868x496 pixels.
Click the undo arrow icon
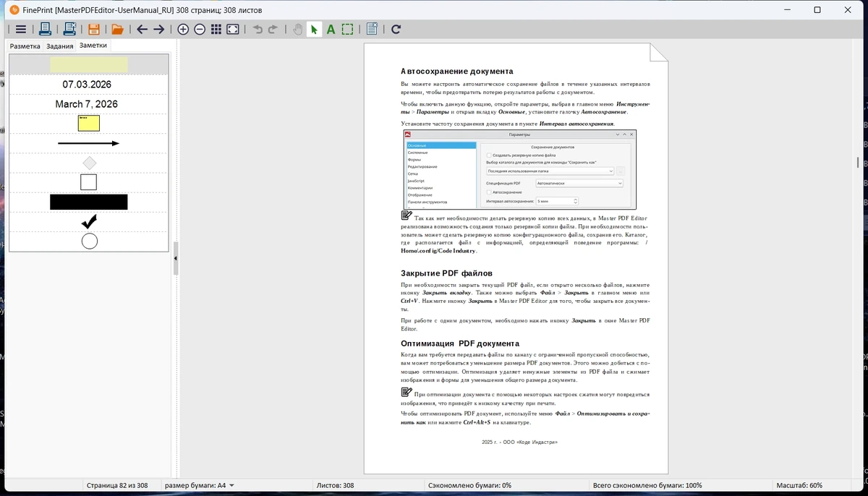click(258, 30)
